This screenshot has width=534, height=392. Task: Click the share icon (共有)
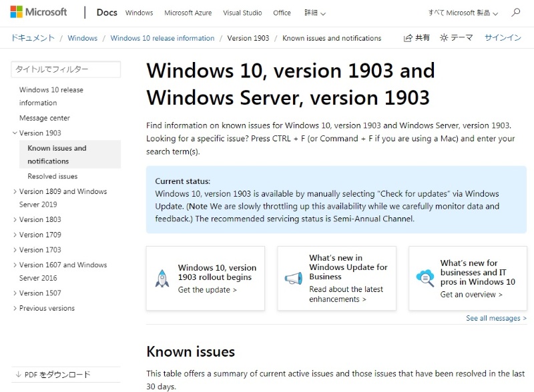(x=409, y=38)
